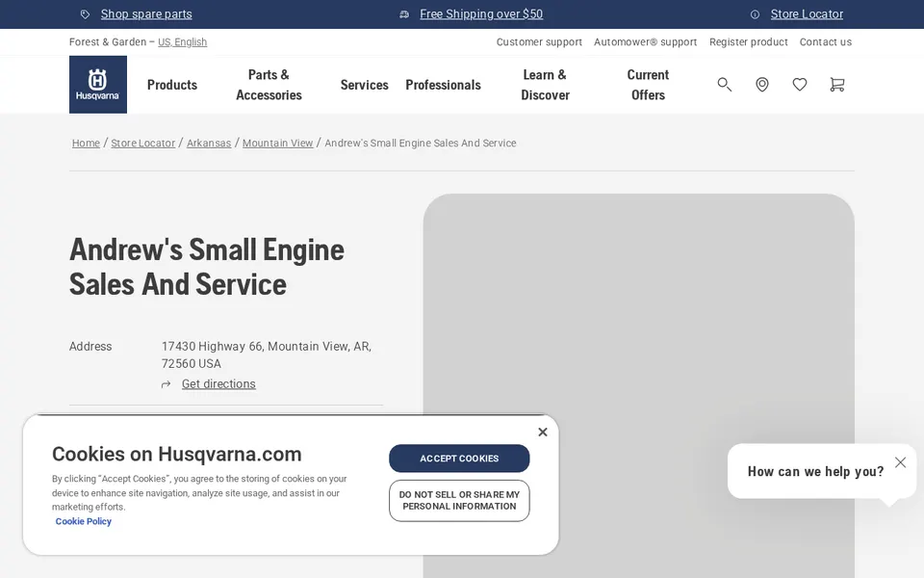Click the info icon beside Store Locator
The width and height of the screenshot is (924, 578).
pos(755,14)
